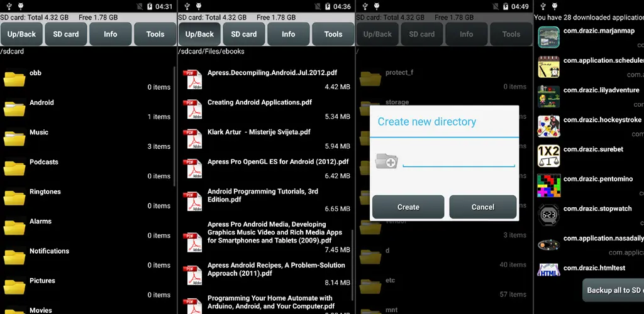Tap PDF icon for Android Programming Tutorials
The image size is (644, 314).
coord(192,202)
